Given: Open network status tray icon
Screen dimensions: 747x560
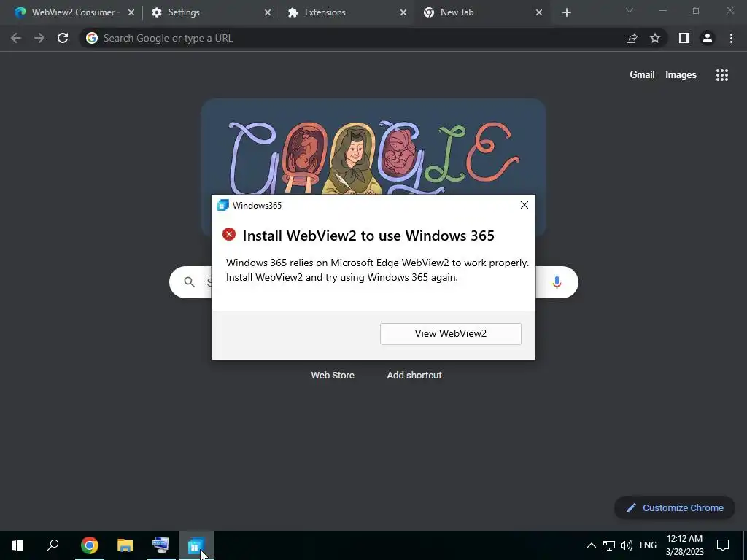Looking at the screenshot, I should pyautogui.click(x=609, y=545).
